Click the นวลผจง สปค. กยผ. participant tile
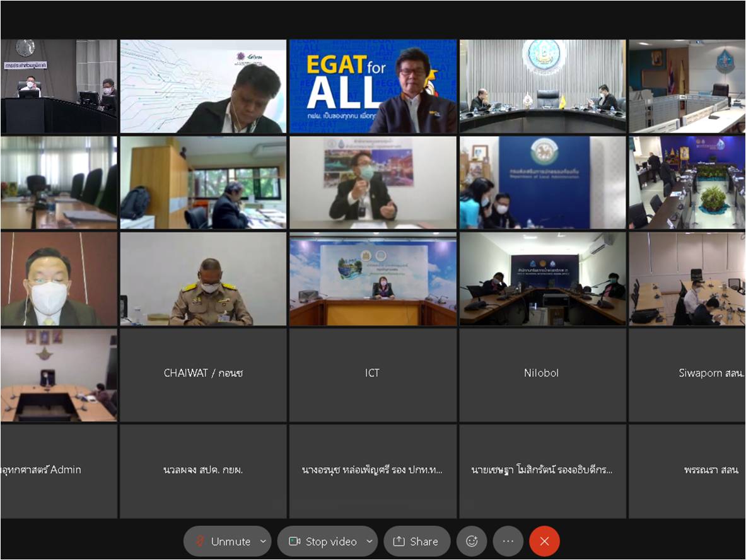The image size is (746, 560). click(x=203, y=470)
